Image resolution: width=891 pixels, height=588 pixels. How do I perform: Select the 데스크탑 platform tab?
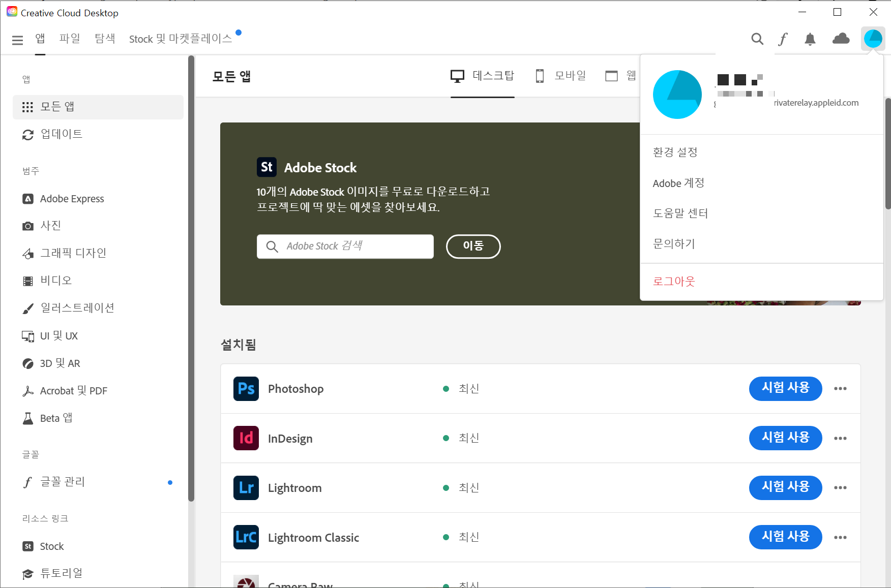[x=483, y=76]
